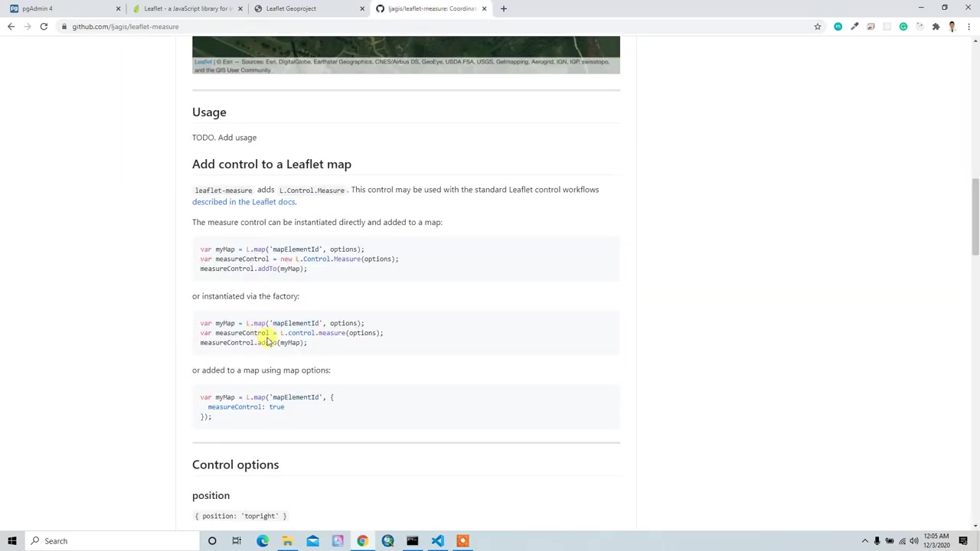The width and height of the screenshot is (980, 551).
Task: Click the 'TODO. Add usage' text
Action: pos(224,138)
